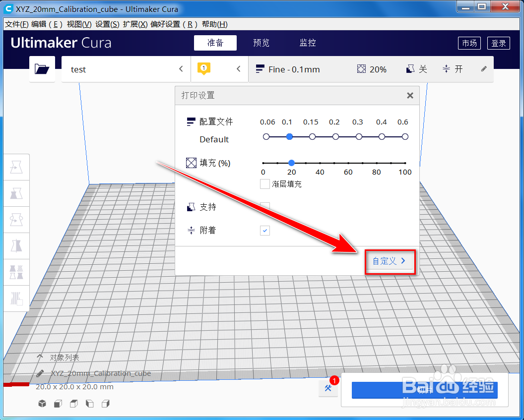Expand the extruder configuration chevron

click(x=238, y=69)
